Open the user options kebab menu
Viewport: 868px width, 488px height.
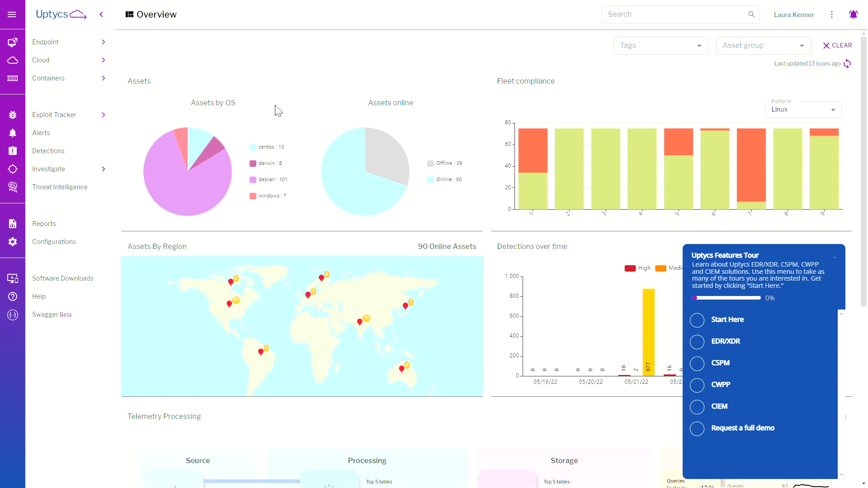coord(832,14)
